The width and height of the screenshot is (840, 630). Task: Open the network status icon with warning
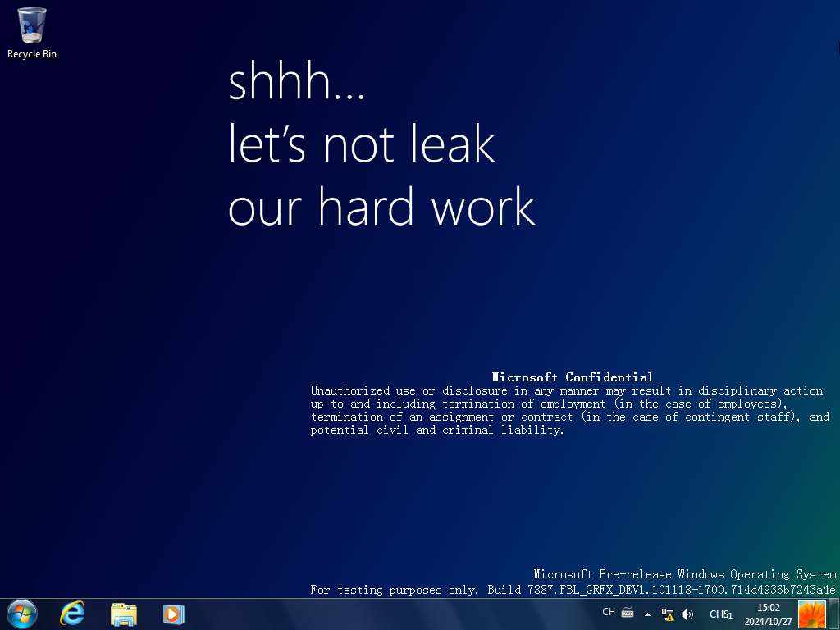[x=668, y=614]
